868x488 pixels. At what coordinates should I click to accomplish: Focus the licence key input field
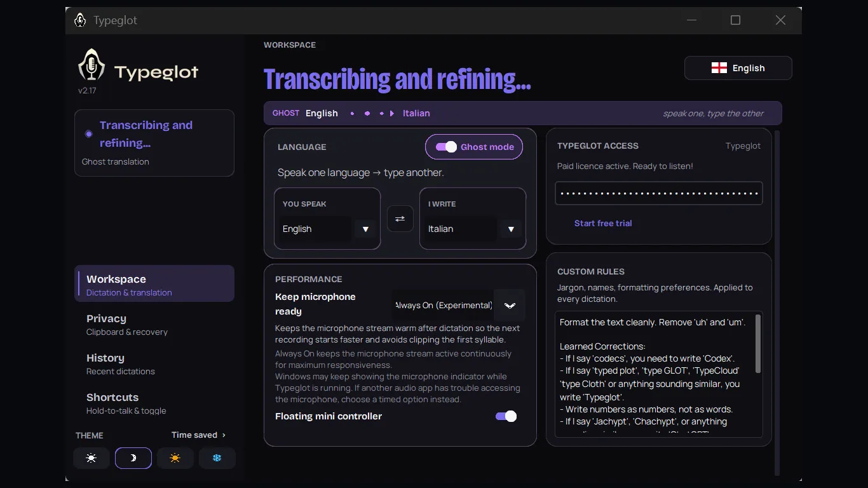pyautogui.click(x=659, y=193)
